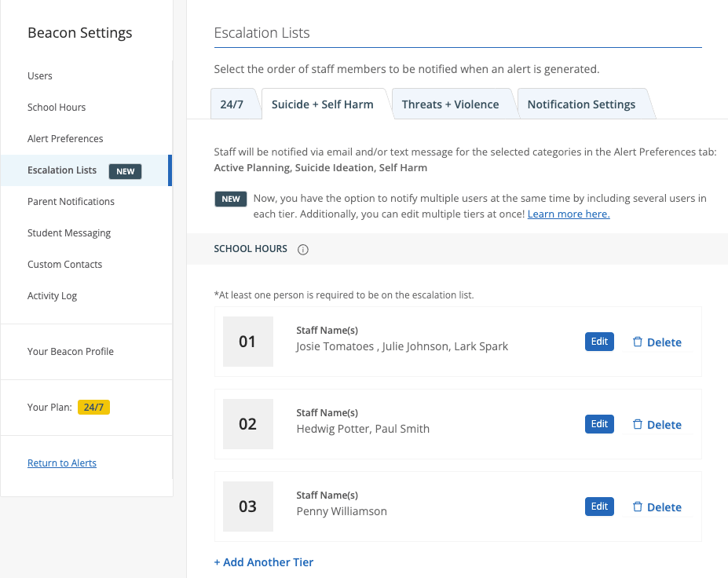This screenshot has width=728, height=578.
Task: Select the Suicide + Self Harm tab
Action: [x=323, y=104]
